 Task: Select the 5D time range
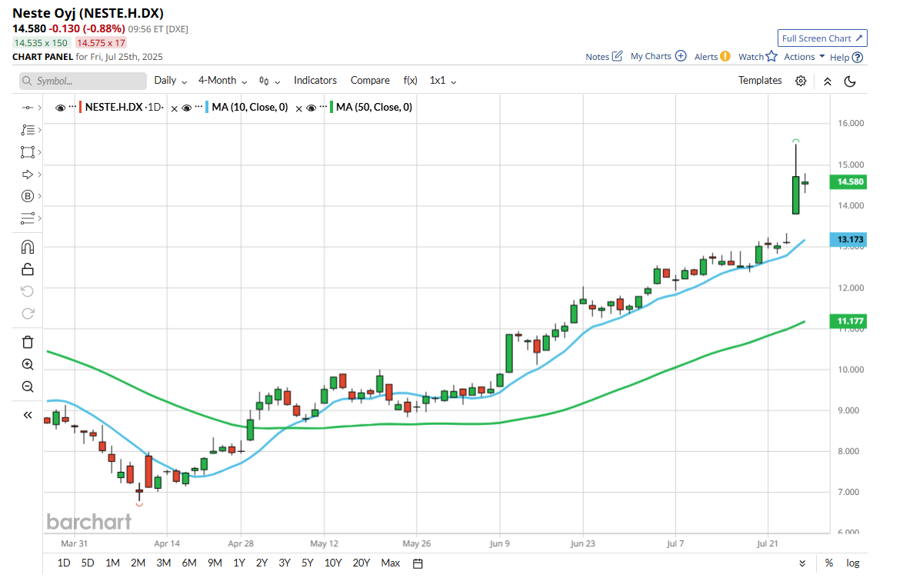pyautogui.click(x=88, y=563)
